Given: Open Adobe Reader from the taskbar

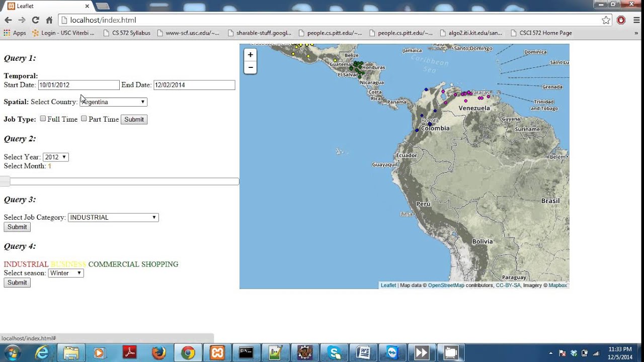Looking at the screenshot, I should click(x=130, y=353).
